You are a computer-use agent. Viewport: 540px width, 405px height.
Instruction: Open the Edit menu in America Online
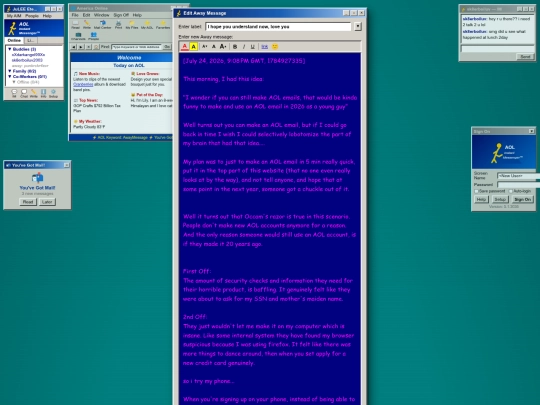click(x=86, y=15)
